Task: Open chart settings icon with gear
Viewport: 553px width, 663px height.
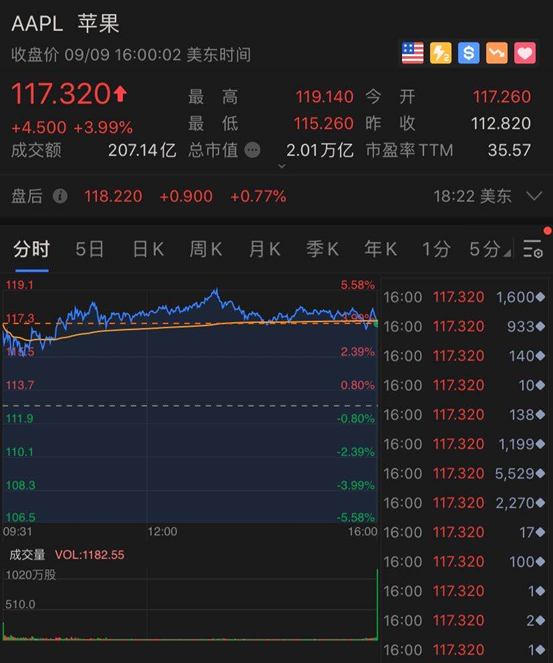Action: pos(532,249)
